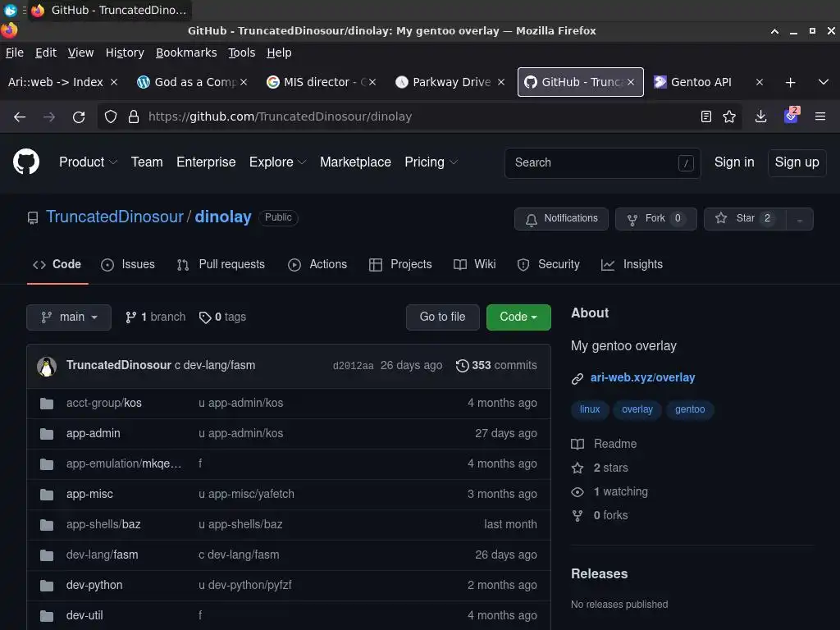Reload the current page
This screenshot has height=630, width=840.
coord(79,116)
